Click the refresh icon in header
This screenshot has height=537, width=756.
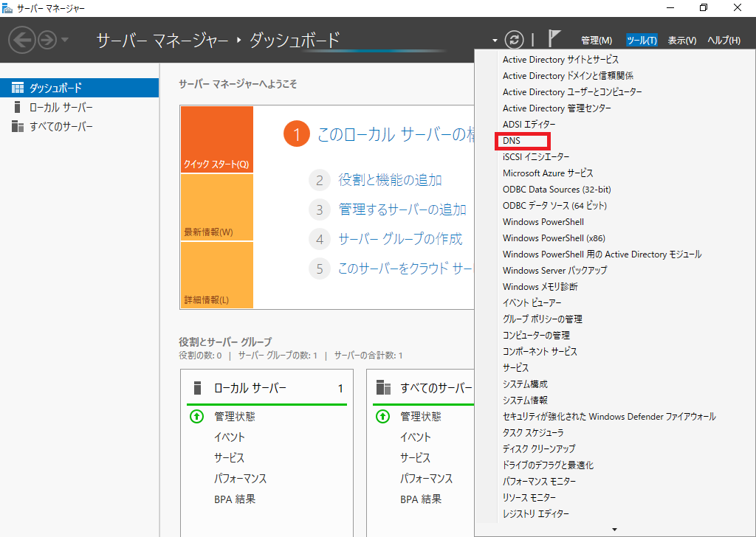[514, 40]
